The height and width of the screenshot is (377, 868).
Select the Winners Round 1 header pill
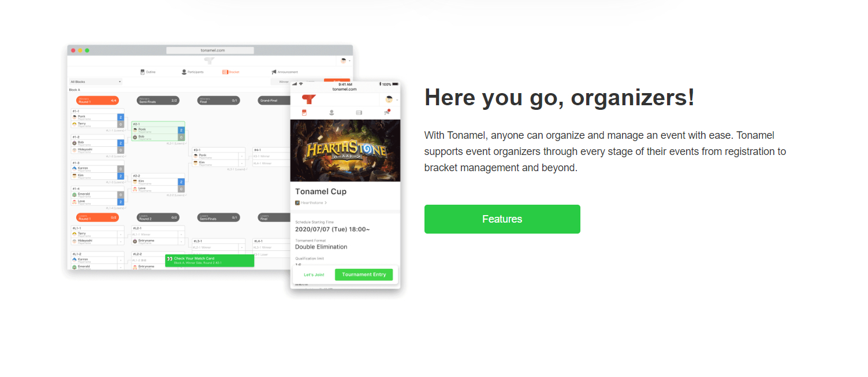[x=98, y=101]
